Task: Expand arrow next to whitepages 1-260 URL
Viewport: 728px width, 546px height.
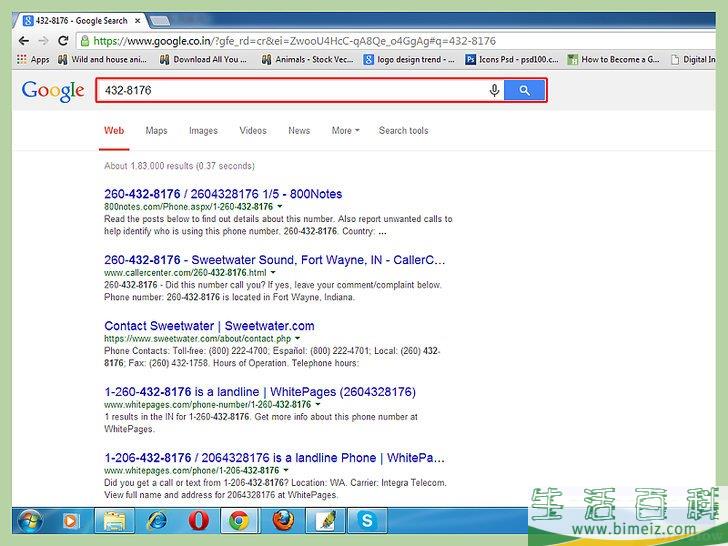Action: point(318,404)
